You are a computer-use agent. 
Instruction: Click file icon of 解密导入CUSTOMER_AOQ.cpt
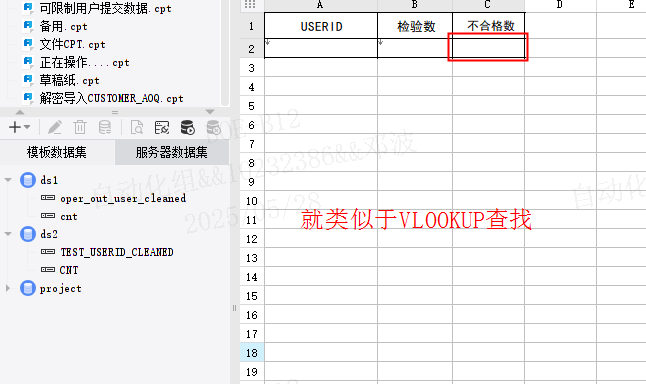click(x=28, y=97)
